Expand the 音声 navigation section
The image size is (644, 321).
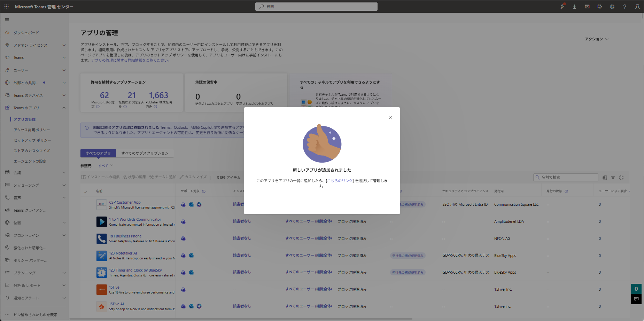click(x=64, y=198)
